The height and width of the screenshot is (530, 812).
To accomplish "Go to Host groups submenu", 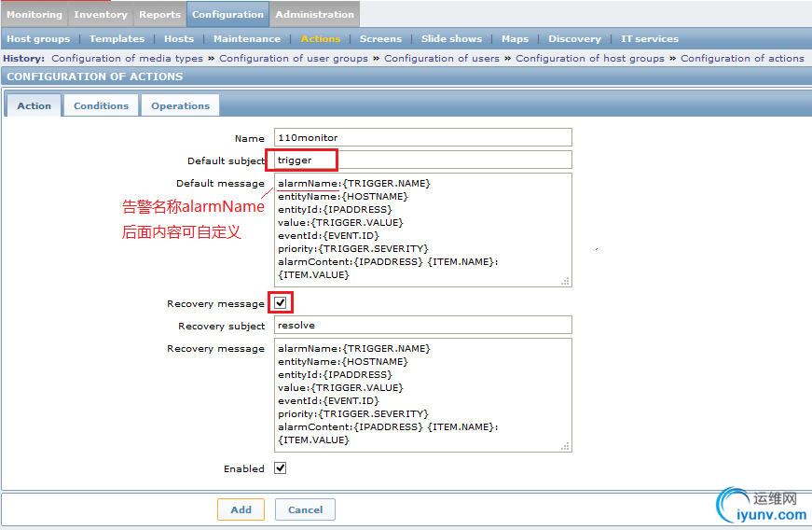I will (38, 39).
